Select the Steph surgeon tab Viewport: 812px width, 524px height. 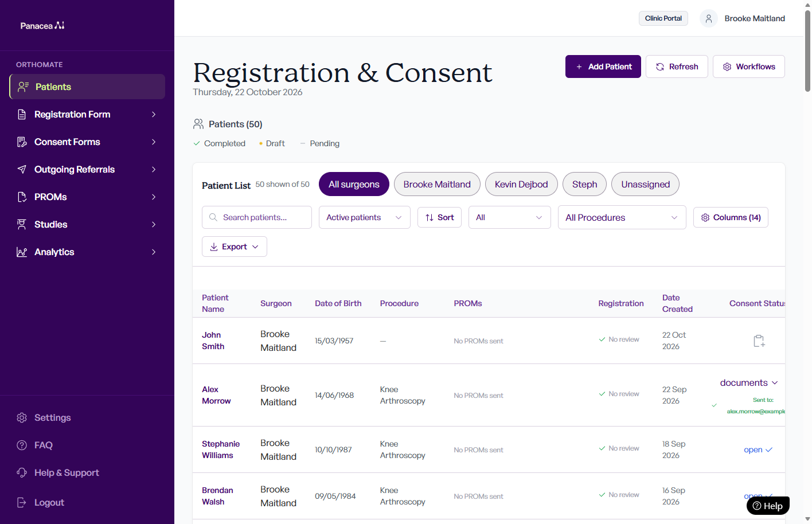584,184
